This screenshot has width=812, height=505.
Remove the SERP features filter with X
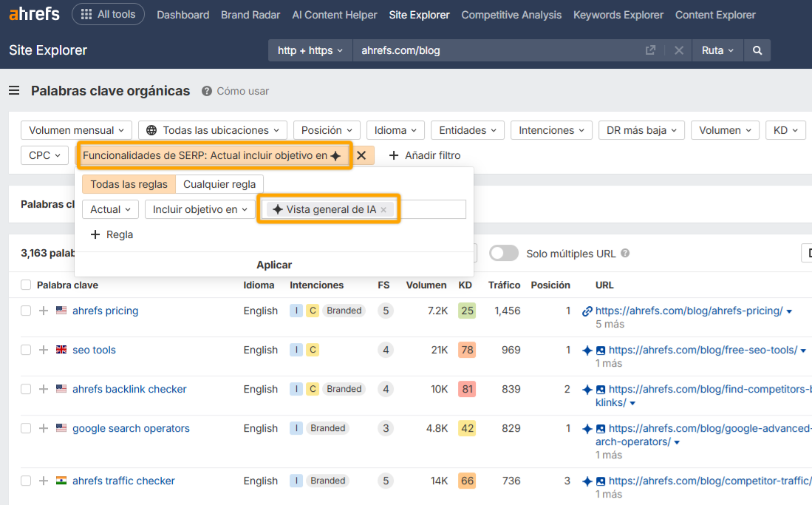[x=361, y=155]
